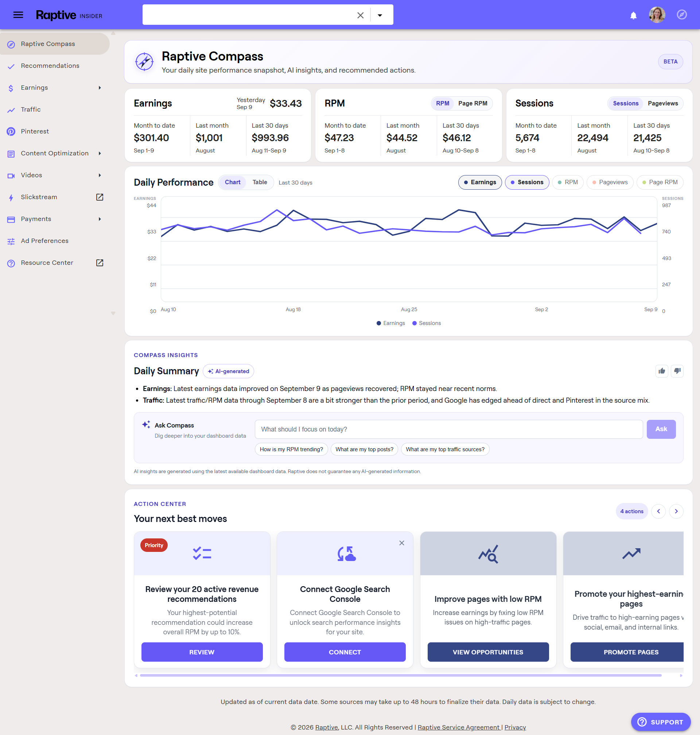Click the 4 actions badge
Viewport: 700px width, 735px height.
632,511
